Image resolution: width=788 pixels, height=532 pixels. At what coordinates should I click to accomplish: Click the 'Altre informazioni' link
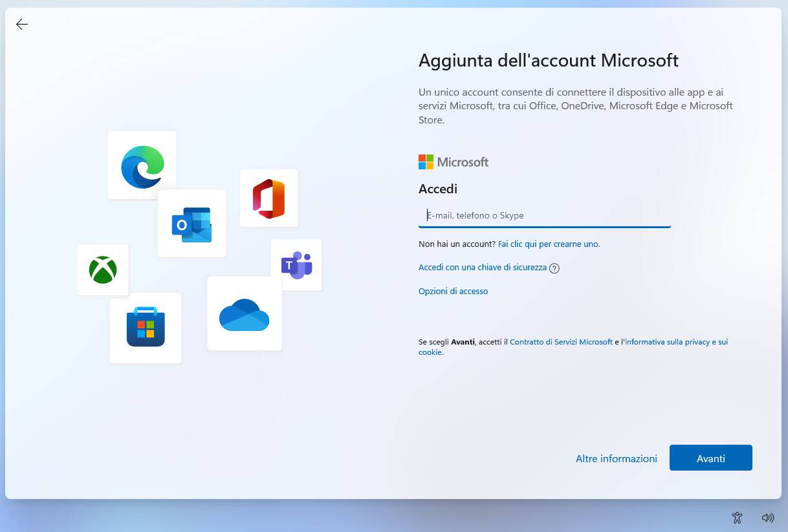pyautogui.click(x=617, y=458)
